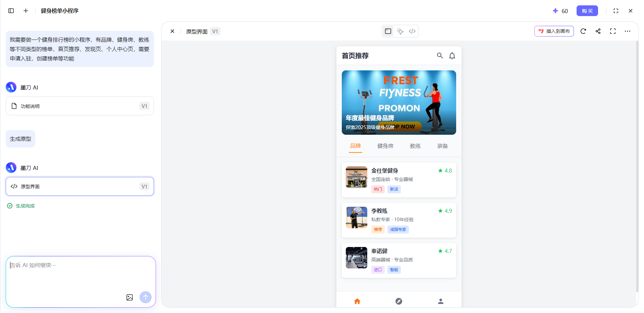Close the prototype preview panel
The width and height of the screenshot is (644, 313).
coord(172,31)
